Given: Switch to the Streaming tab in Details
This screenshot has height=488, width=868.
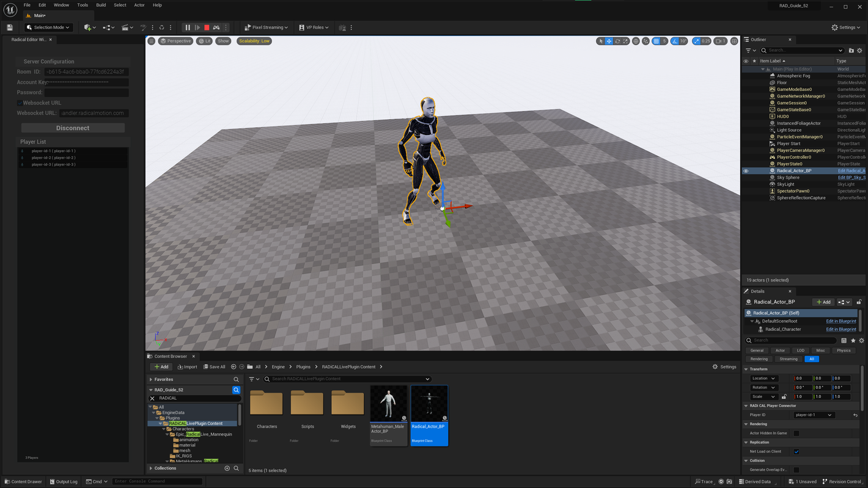Looking at the screenshot, I should 788,359.
